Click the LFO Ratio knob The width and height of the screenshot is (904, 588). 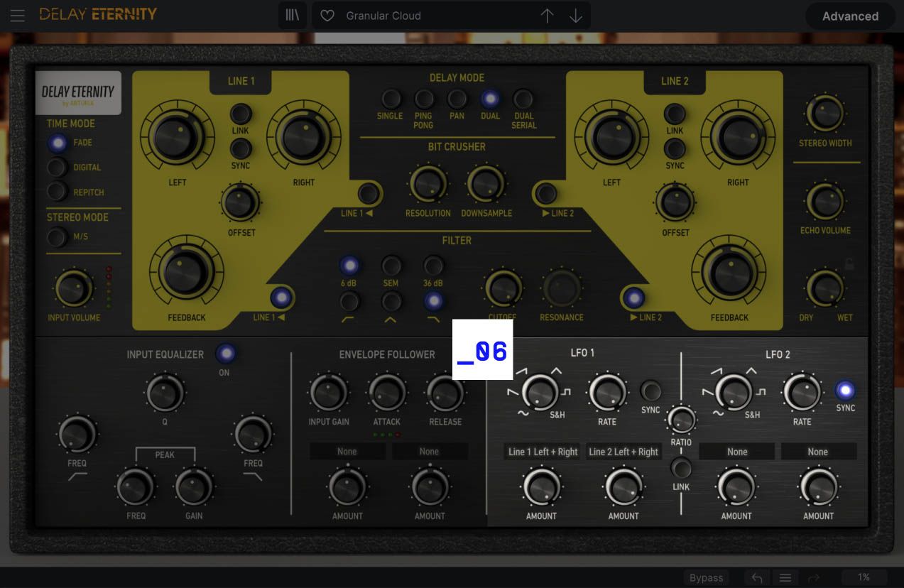point(681,420)
